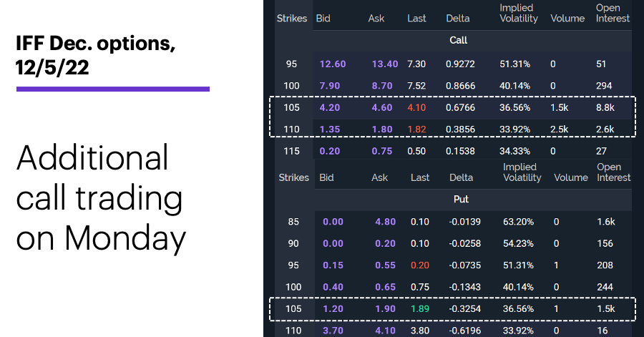
Task: Click the Put section header
Action: pos(461,200)
